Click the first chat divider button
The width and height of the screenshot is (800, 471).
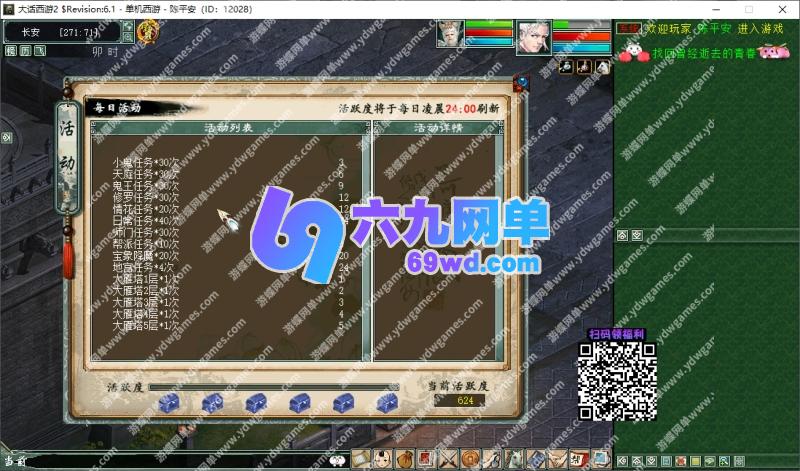click(622, 235)
